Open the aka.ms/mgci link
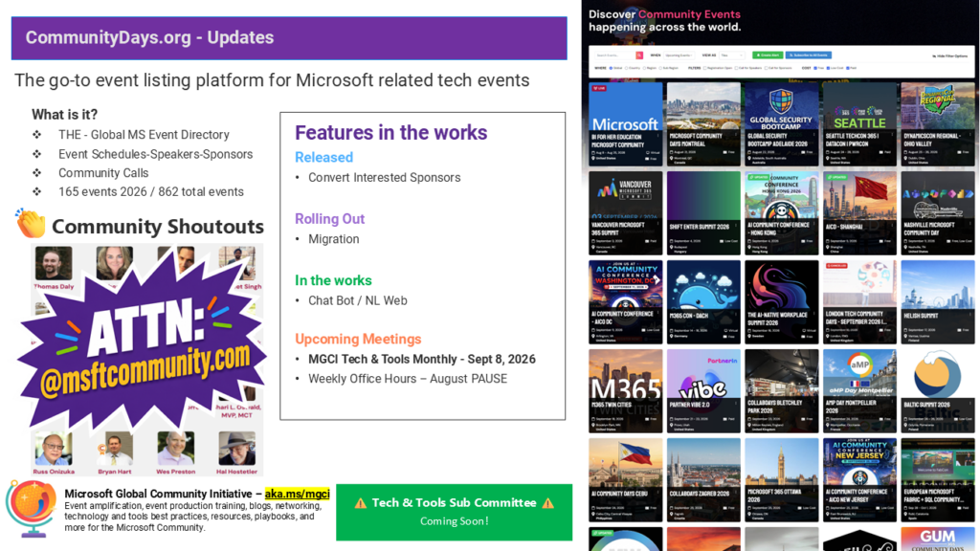The height and width of the screenshot is (551, 980). [x=297, y=495]
